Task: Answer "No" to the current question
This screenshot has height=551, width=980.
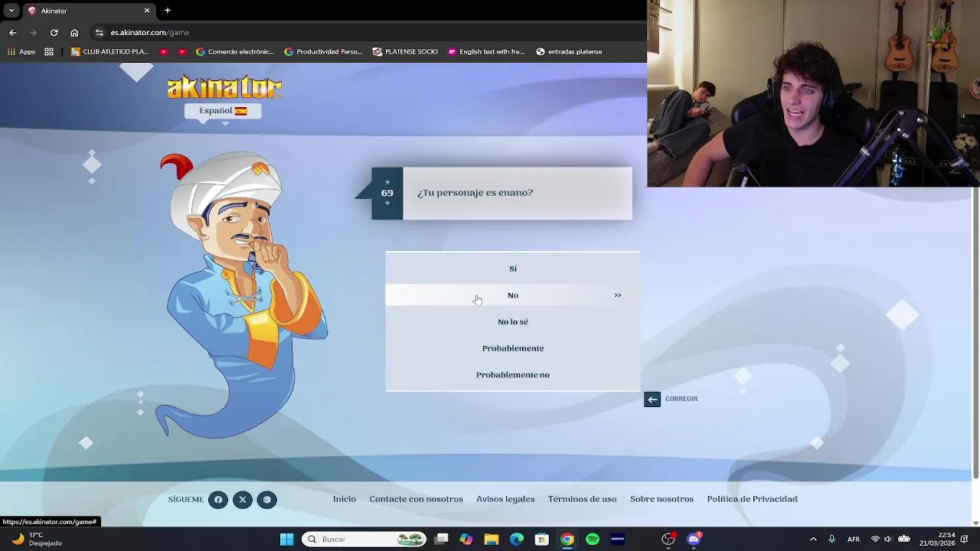Action: tap(512, 295)
